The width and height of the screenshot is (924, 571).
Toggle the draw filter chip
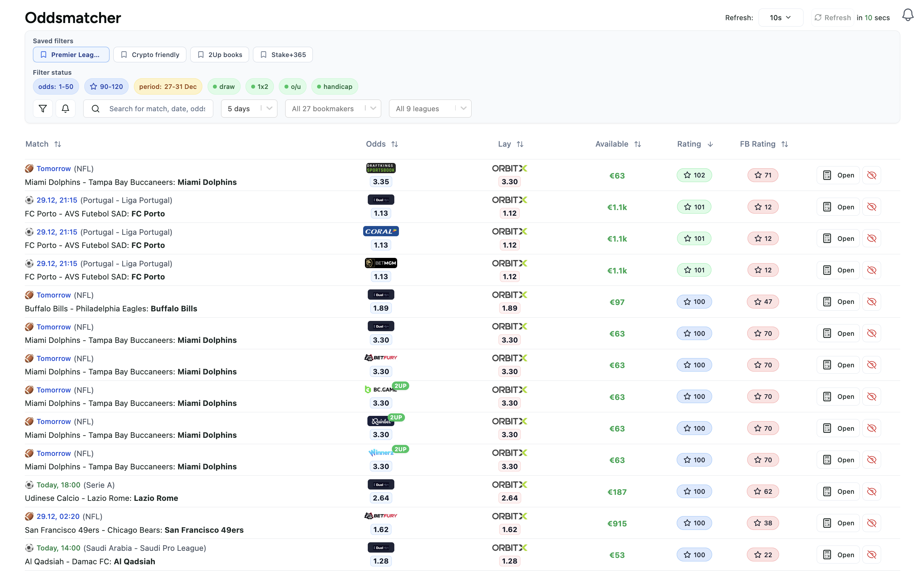(x=224, y=86)
